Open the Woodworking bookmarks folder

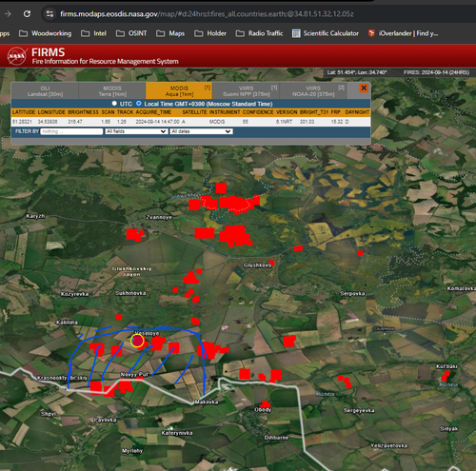45,33
